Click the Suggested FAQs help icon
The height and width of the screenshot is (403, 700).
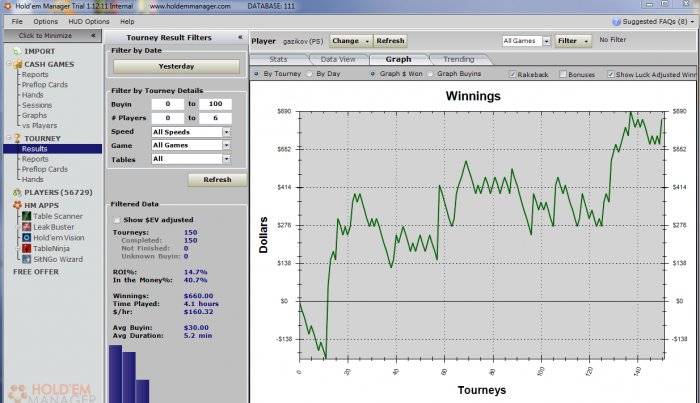pos(617,21)
